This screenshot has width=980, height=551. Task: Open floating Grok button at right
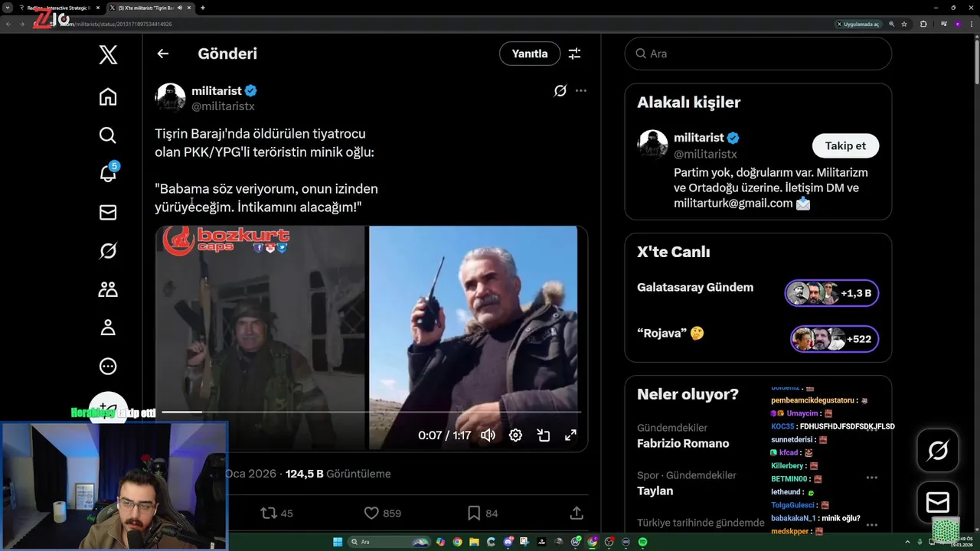coord(938,451)
